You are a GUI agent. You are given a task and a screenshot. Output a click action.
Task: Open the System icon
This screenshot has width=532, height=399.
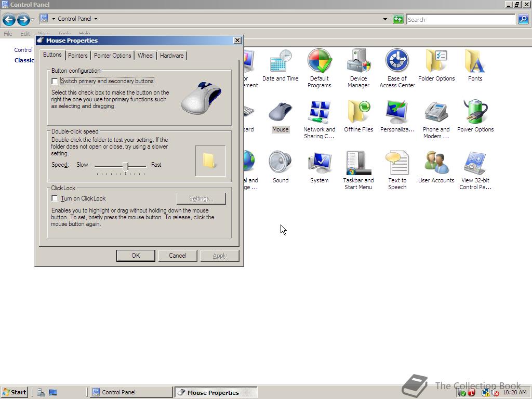click(319, 168)
